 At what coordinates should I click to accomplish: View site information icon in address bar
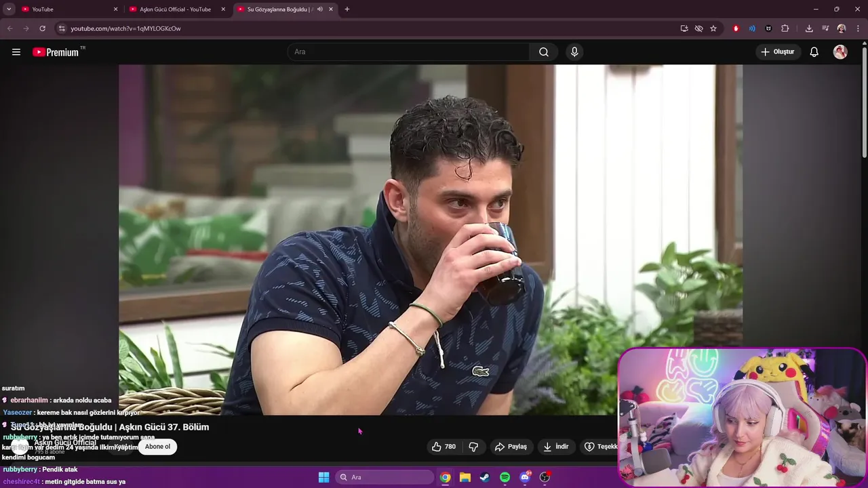[x=62, y=28]
